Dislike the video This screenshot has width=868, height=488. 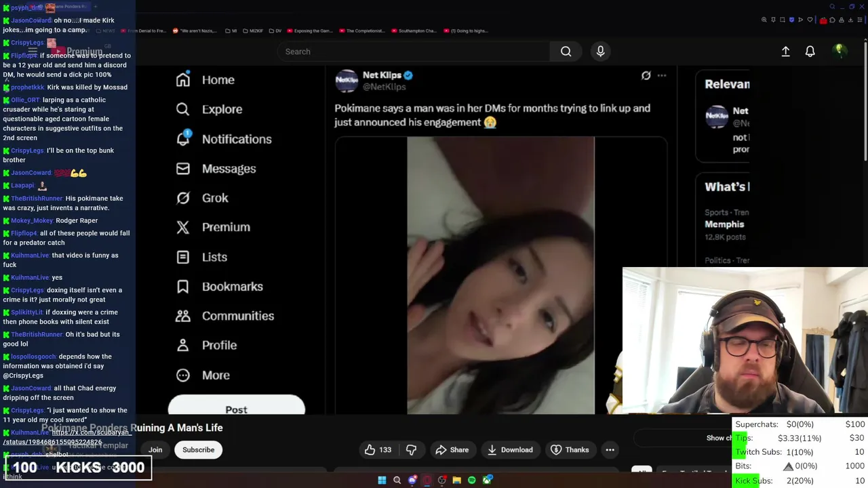tap(411, 449)
